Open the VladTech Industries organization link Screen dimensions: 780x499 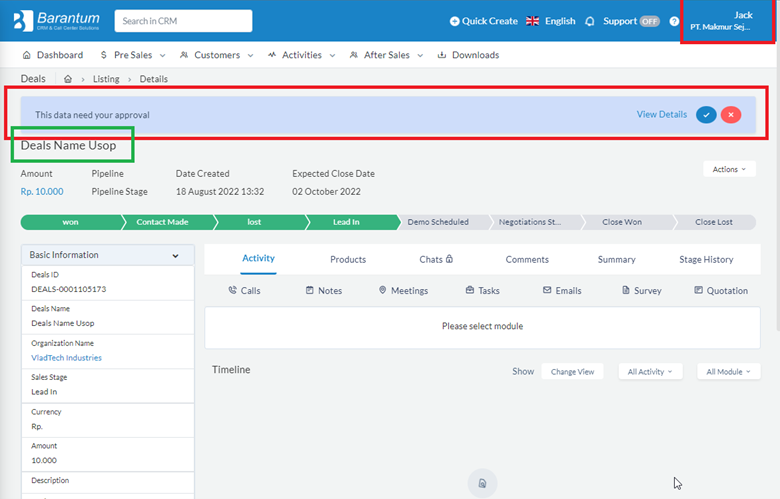66,358
